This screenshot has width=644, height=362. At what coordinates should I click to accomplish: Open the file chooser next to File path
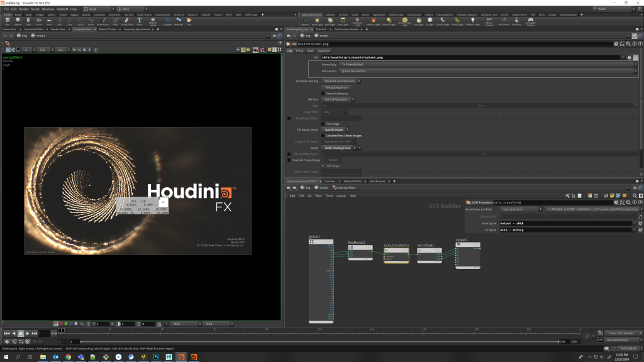point(629,57)
